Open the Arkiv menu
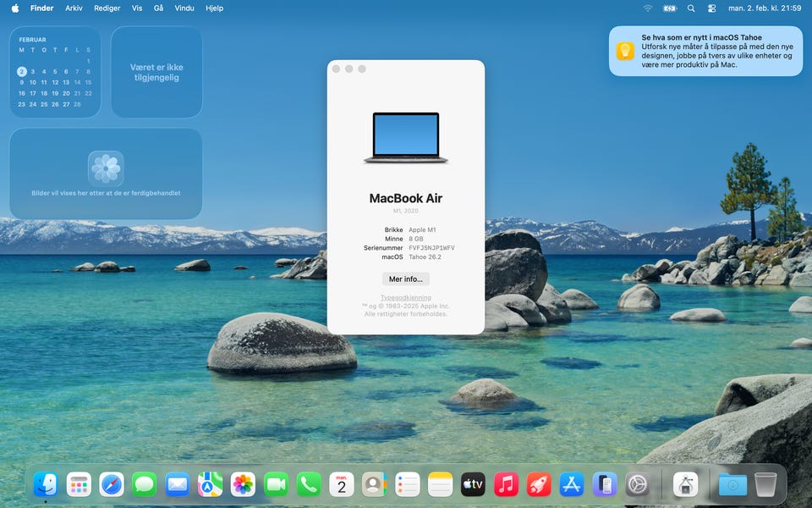This screenshot has height=508, width=812. point(74,8)
